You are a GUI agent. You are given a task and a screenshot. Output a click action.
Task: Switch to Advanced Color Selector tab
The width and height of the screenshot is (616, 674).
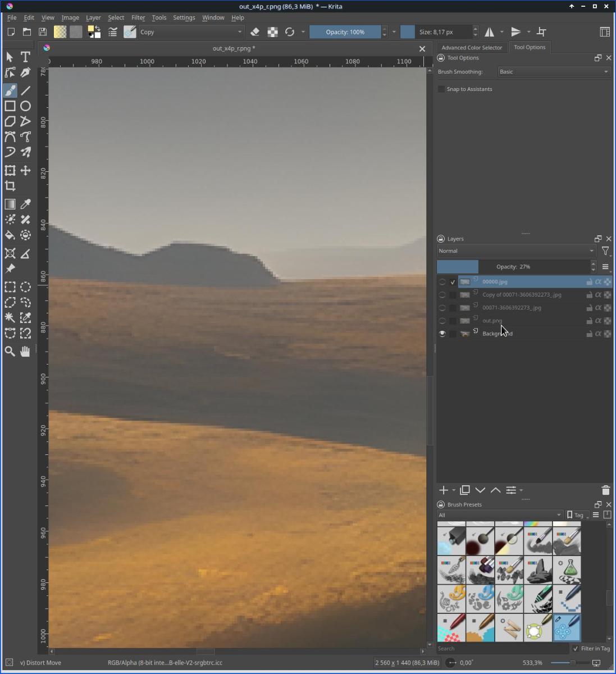[x=472, y=48]
